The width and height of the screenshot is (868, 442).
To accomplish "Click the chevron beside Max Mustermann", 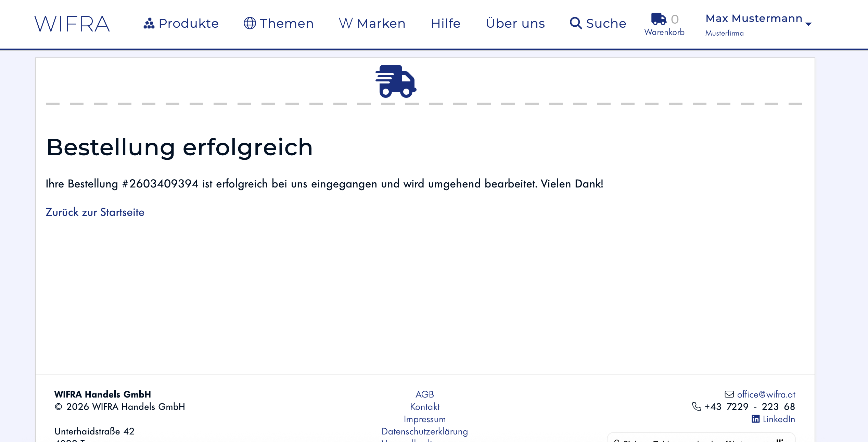I will [x=808, y=24].
